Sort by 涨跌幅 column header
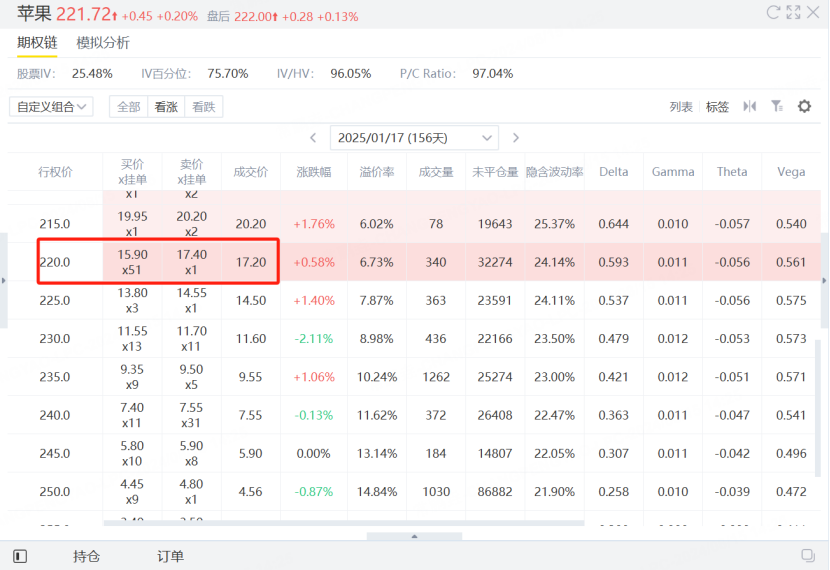The width and height of the screenshot is (830, 570). pos(314,172)
